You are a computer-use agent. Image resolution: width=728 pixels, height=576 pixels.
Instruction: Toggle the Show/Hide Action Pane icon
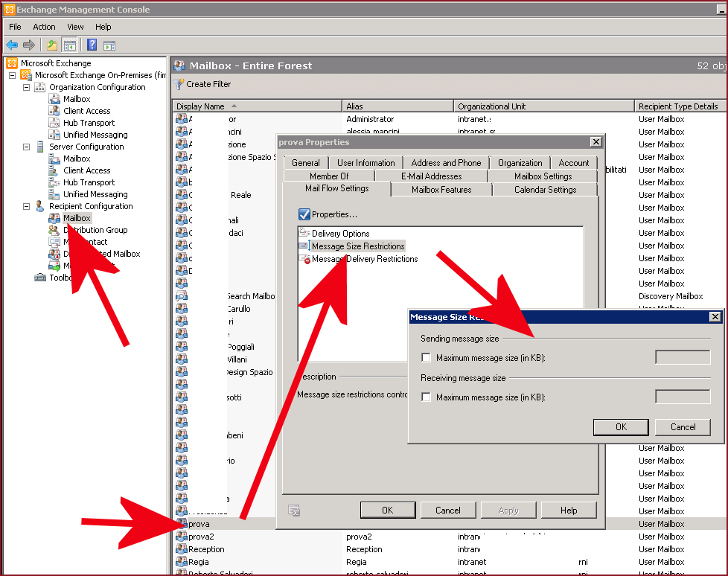(x=109, y=45)
